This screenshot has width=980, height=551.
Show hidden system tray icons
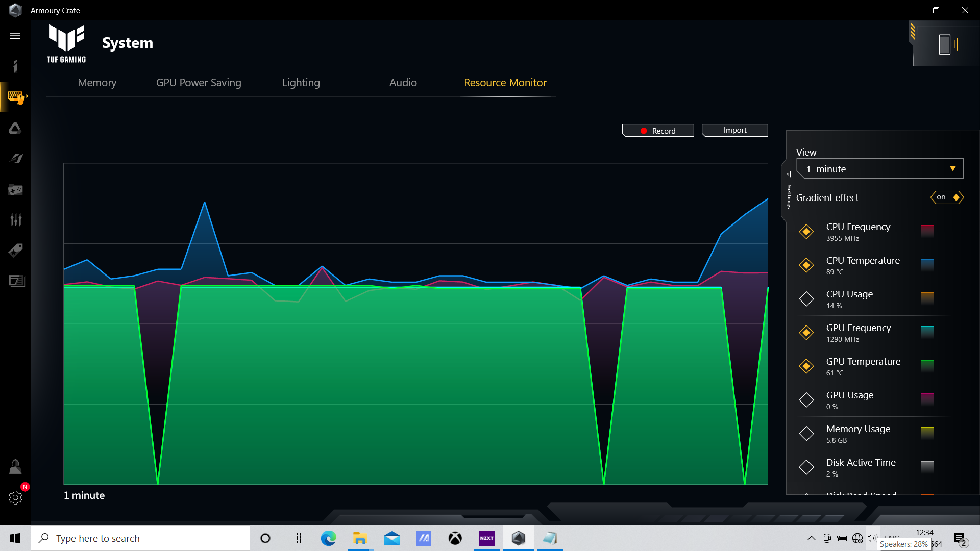click(x=811, y=538)
